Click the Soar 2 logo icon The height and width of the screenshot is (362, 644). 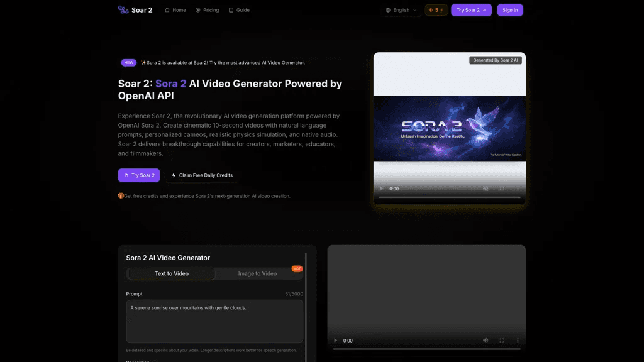click(123, 10)
